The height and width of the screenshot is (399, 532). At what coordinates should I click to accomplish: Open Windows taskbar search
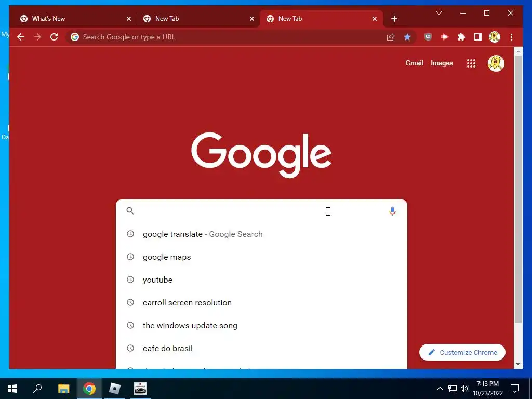click(37, 389)
